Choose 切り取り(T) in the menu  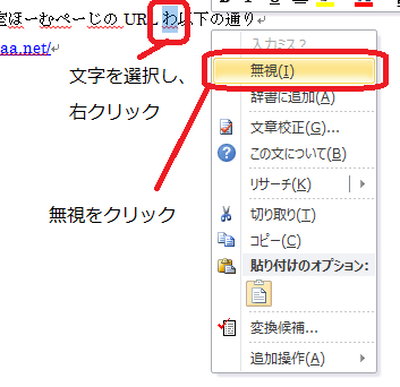[x=283, y=215]
